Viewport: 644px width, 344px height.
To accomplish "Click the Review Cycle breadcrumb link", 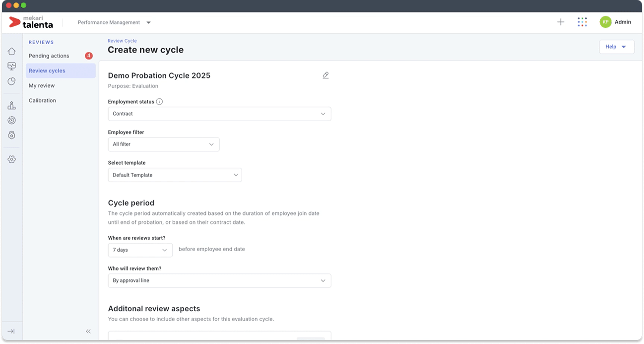I will coord(122,41).
